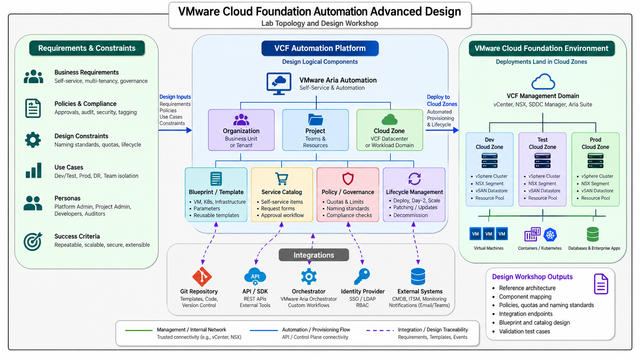
Task: Click the Dev Cloud Zone server icon
Action: (489, 161)
